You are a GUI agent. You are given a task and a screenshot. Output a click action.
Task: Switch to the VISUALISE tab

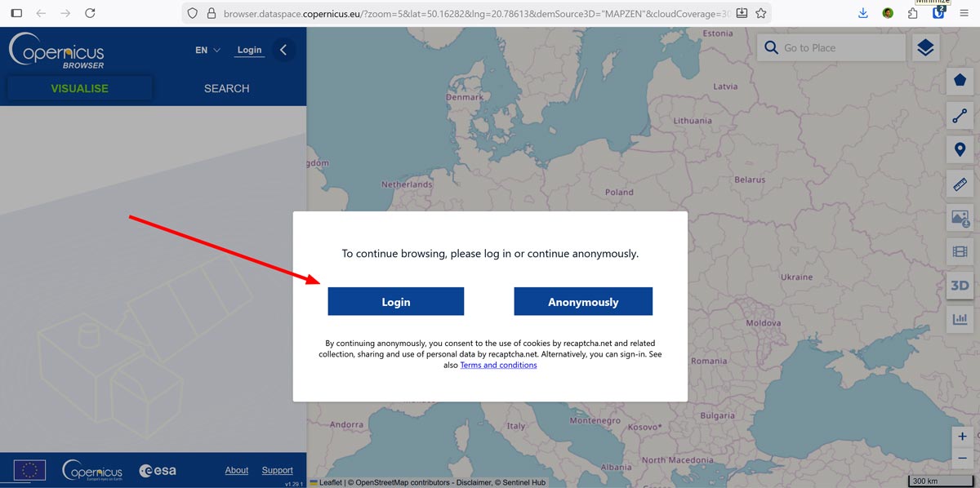click(79, 88)
